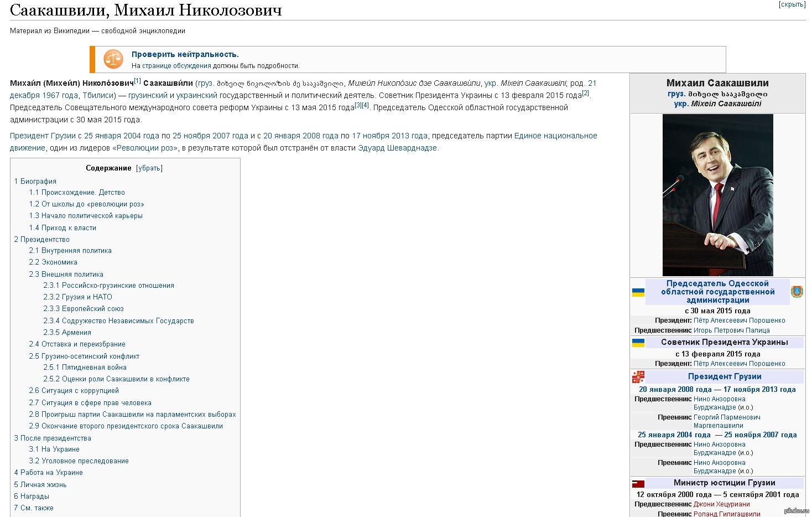Go to 2.3.1 Российско-грузинские отношения
Screen dimensions: 812x517
109,286
